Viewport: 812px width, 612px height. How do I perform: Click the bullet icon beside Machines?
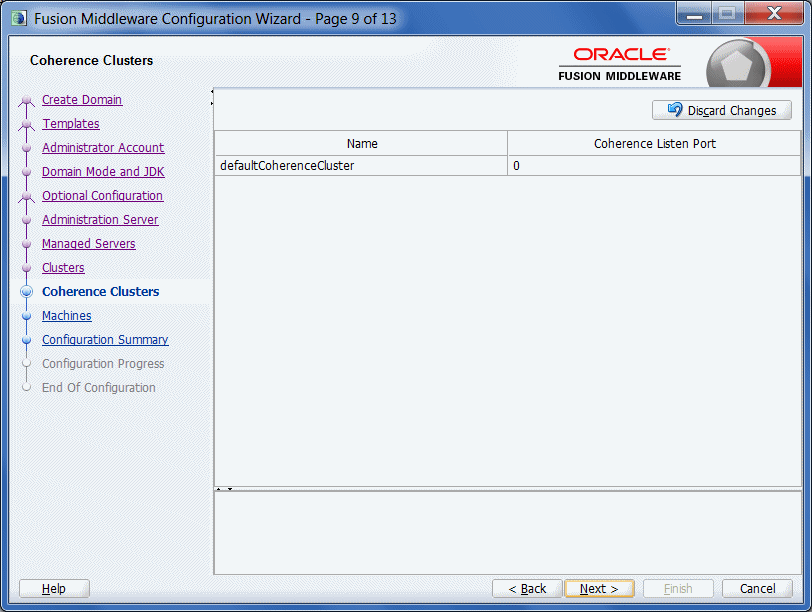[26, 316]
